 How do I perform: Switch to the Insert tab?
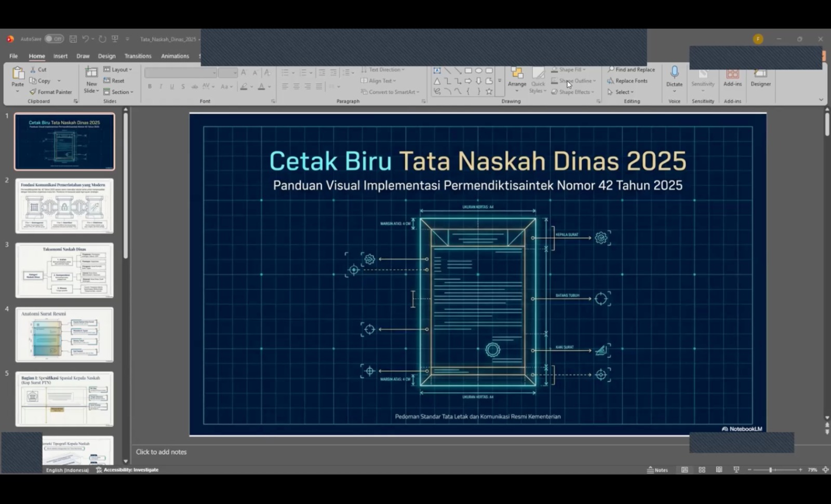pyautogui.click(x=60, y=56)
